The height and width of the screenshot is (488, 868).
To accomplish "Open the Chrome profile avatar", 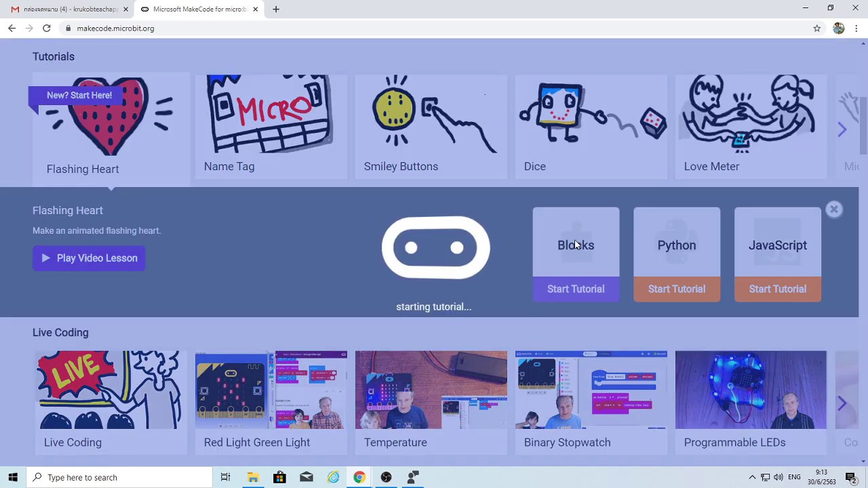I will (x=839, y=28).
